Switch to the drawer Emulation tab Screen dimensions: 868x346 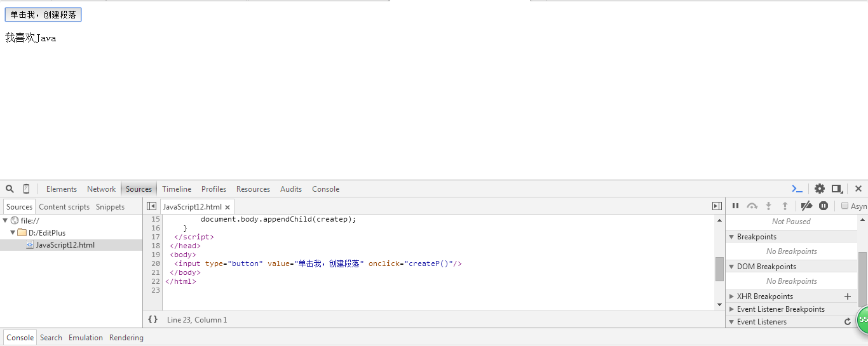(x=86, y=338)
